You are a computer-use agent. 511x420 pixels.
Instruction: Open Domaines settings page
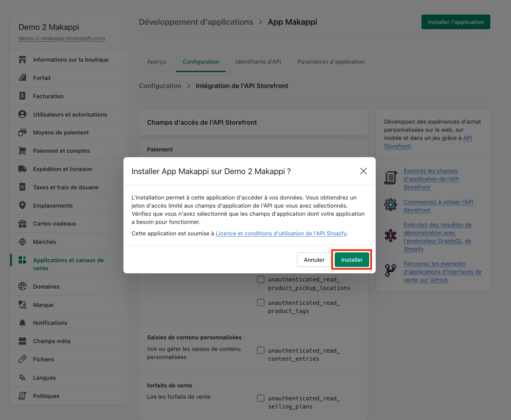click(x=69, y=287)
